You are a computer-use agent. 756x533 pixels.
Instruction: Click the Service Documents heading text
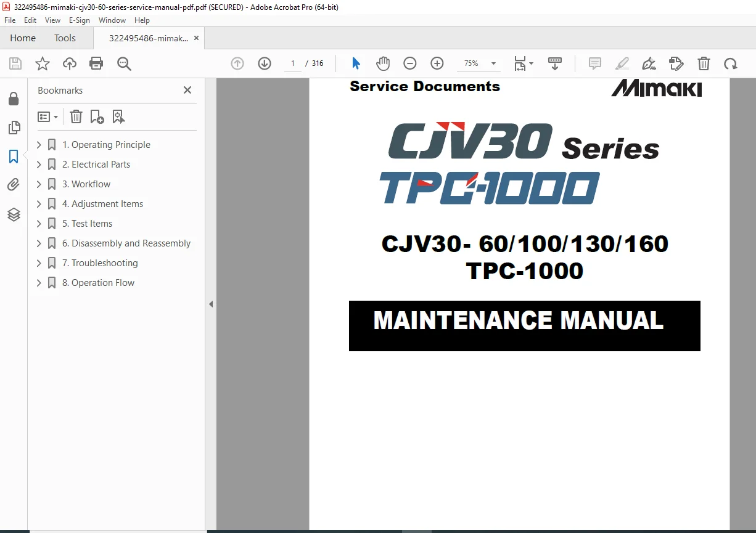pyautogui.click(x=425, y=86)
